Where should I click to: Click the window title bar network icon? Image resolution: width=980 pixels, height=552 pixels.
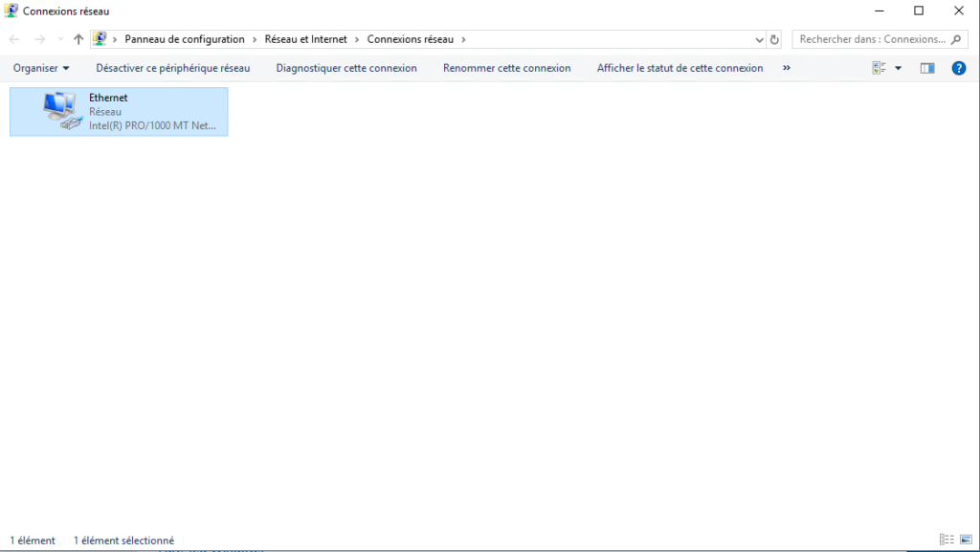(11, 11)
